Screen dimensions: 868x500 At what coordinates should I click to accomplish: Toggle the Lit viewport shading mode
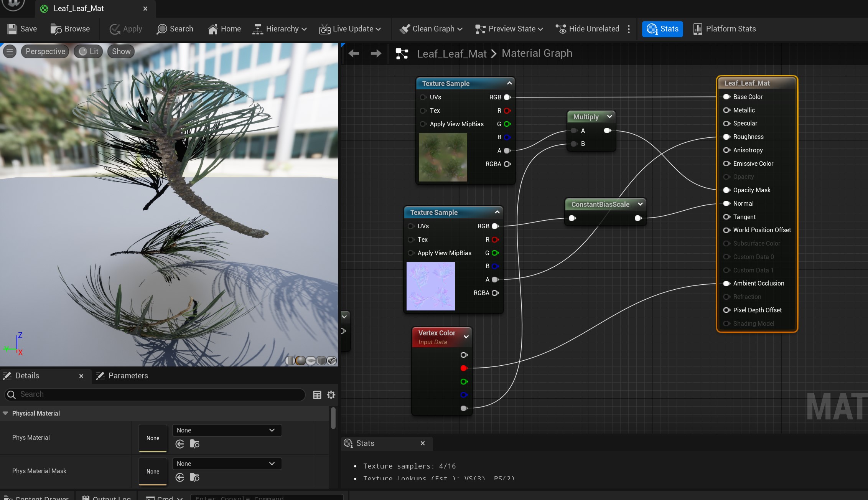pos(88,51)
